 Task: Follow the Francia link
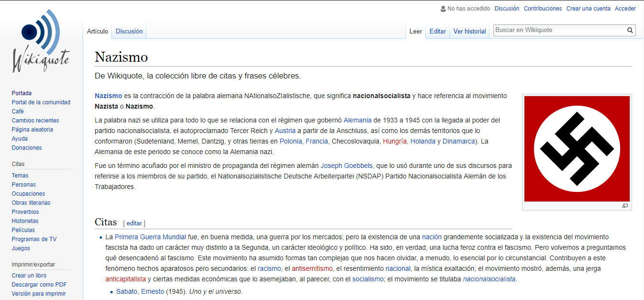coord(317,141)
